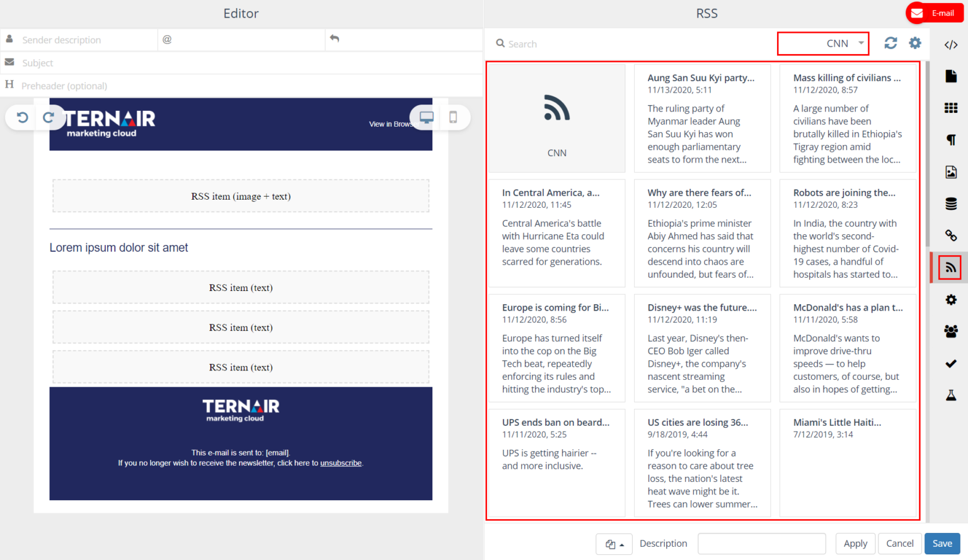
Task: Select the US cities are losing article
Action: 702,463
